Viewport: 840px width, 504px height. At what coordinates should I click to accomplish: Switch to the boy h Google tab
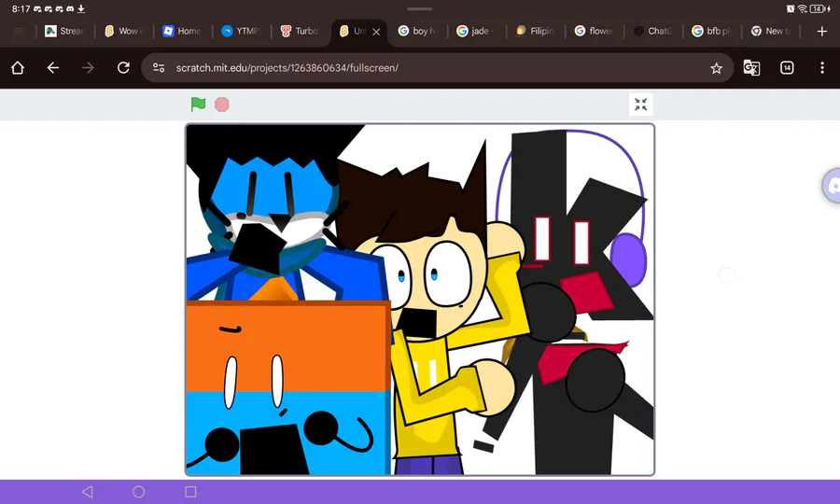pos(418,31)
